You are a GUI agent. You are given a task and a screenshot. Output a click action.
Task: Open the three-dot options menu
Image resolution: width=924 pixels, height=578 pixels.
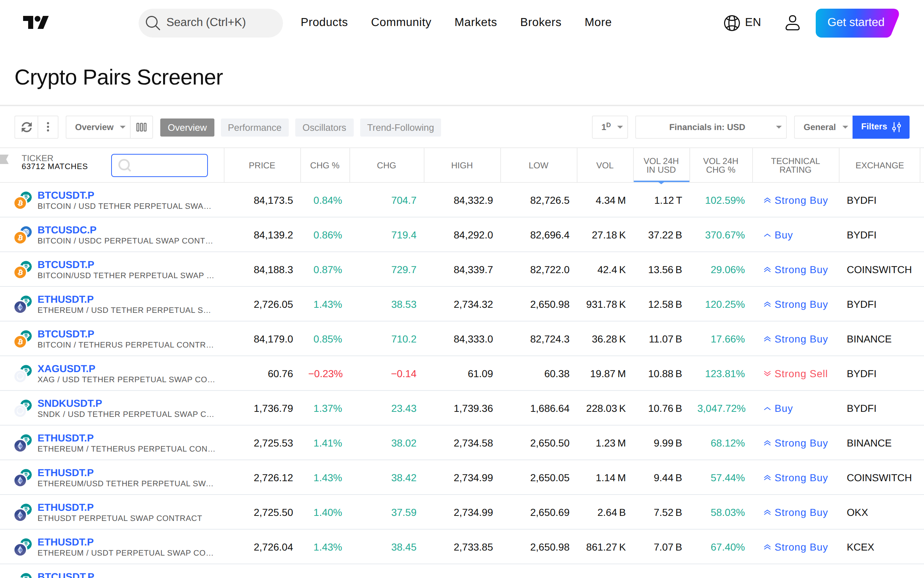pos(48,127)
